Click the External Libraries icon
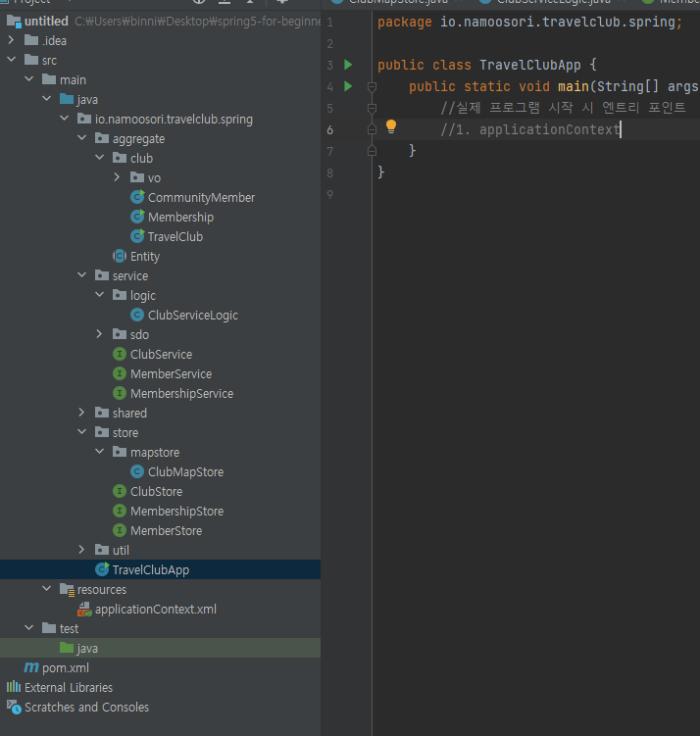This screenshot has width=700, height=736. [x=14, y=687]
